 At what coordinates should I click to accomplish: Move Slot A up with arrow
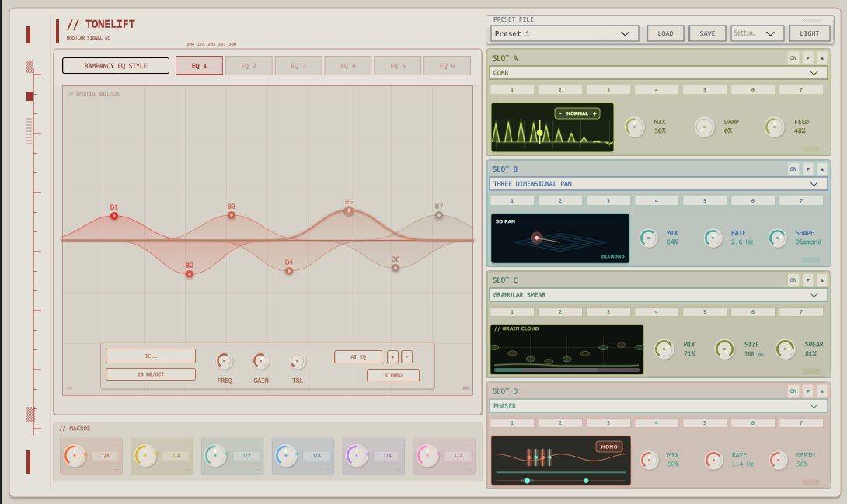pyautogui.click(x=822, y=58)
